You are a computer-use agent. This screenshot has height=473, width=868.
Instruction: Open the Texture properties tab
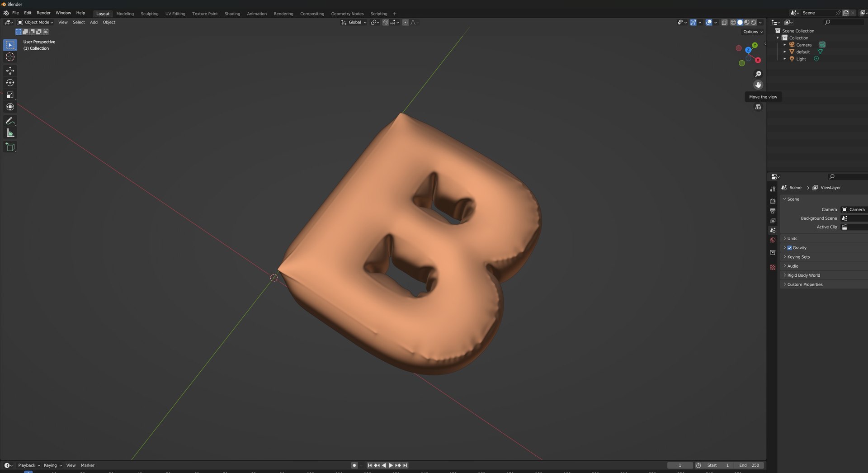pos(773,267)
